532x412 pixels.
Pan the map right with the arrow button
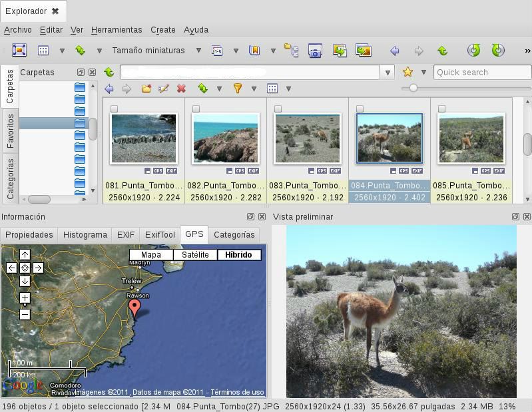tap(38, 268)
